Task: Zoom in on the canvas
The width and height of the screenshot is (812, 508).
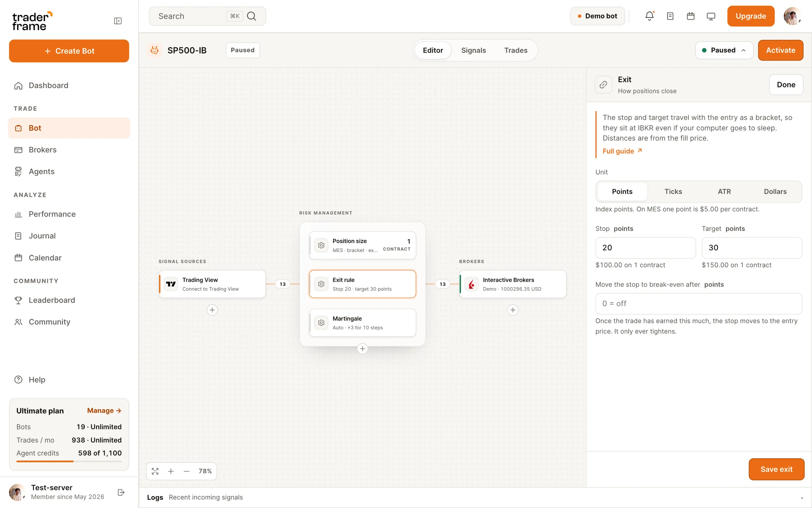Action: pos(171,471)
